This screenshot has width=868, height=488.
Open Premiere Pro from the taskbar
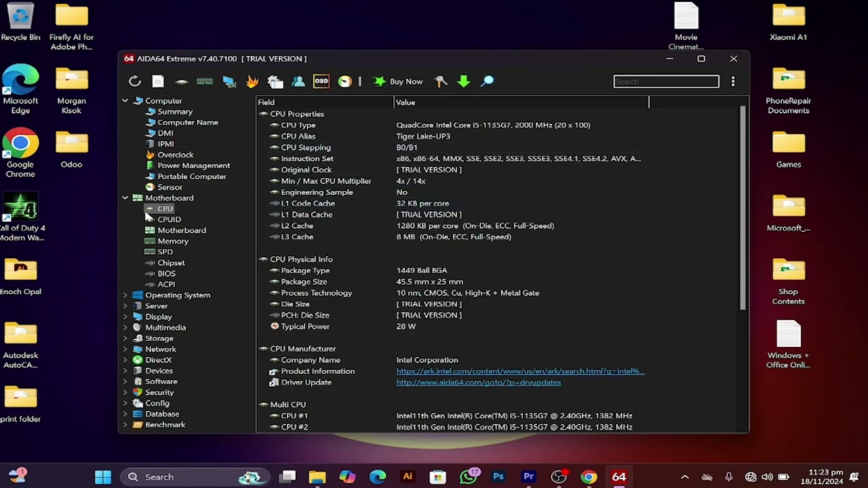[x=528, y=477]
